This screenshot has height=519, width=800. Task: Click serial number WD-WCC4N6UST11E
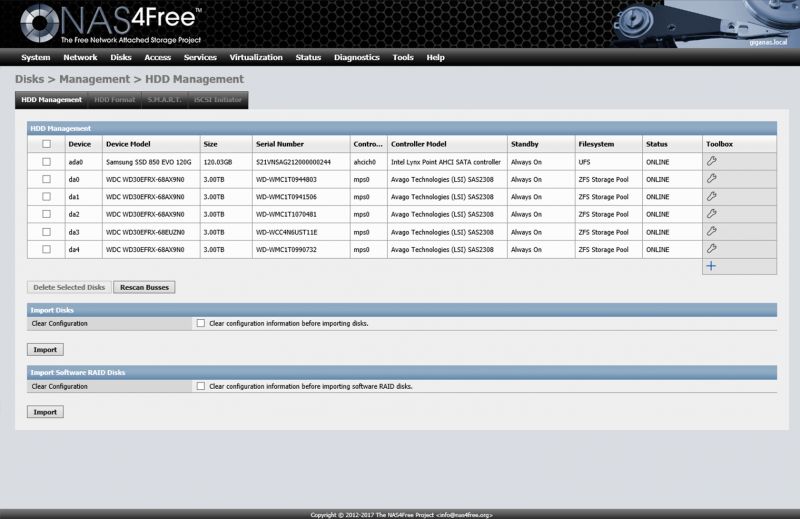287,232
